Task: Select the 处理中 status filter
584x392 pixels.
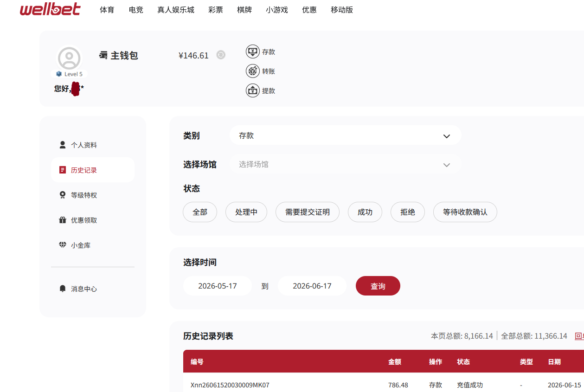Action: click(x=246, y=212)
